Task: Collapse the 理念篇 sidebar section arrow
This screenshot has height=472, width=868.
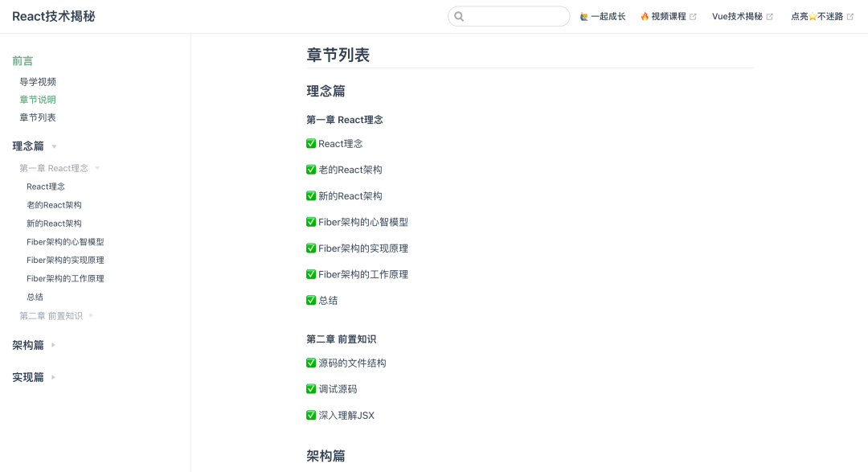Action: point(55,147)
